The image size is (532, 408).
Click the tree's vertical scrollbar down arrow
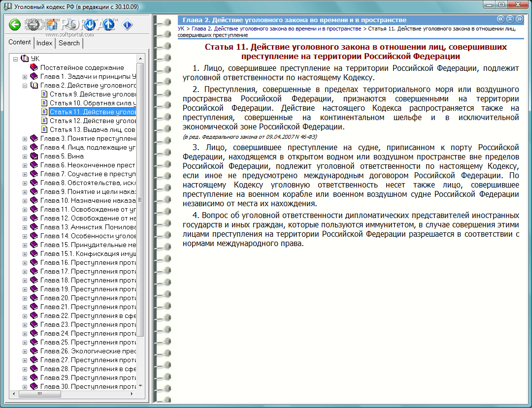pos(140,386)
